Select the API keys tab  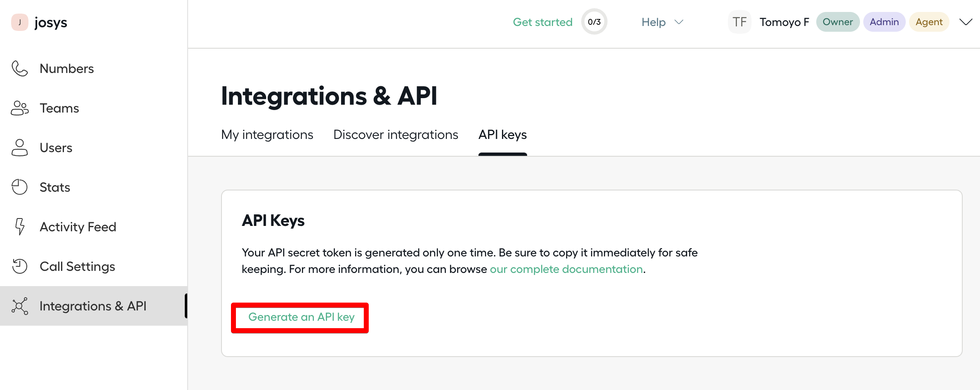point(502,135)
